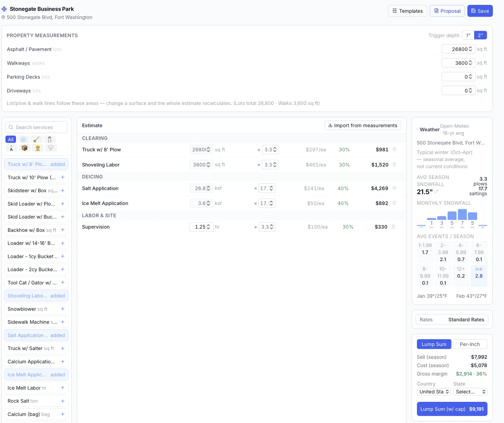Viewport: 504px width, 423px height.
Task: Add Calcium (bag) service
Action: 62,414
